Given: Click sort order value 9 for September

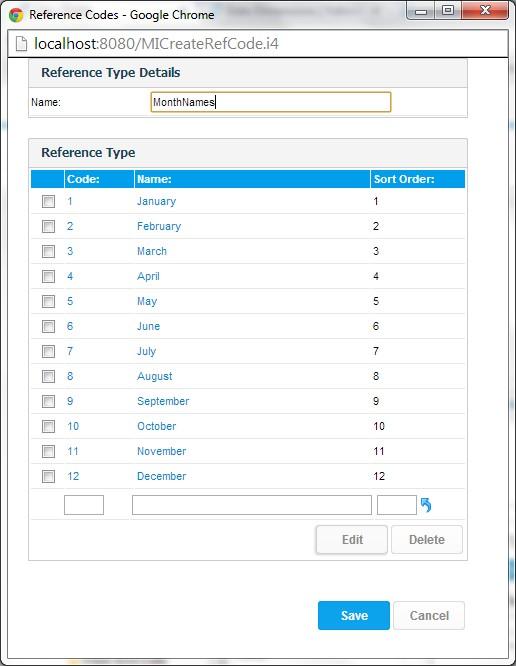Looking at the screenshot, I should [376, 401].
